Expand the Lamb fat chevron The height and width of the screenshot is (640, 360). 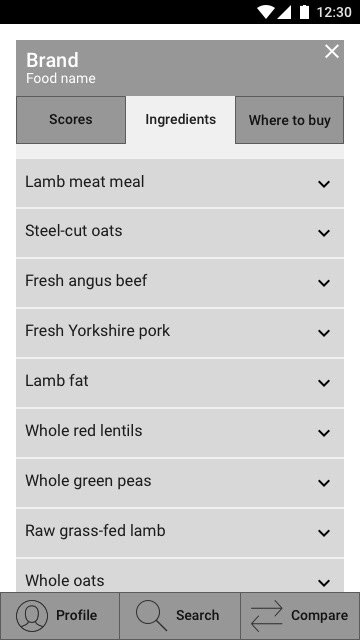324,383
